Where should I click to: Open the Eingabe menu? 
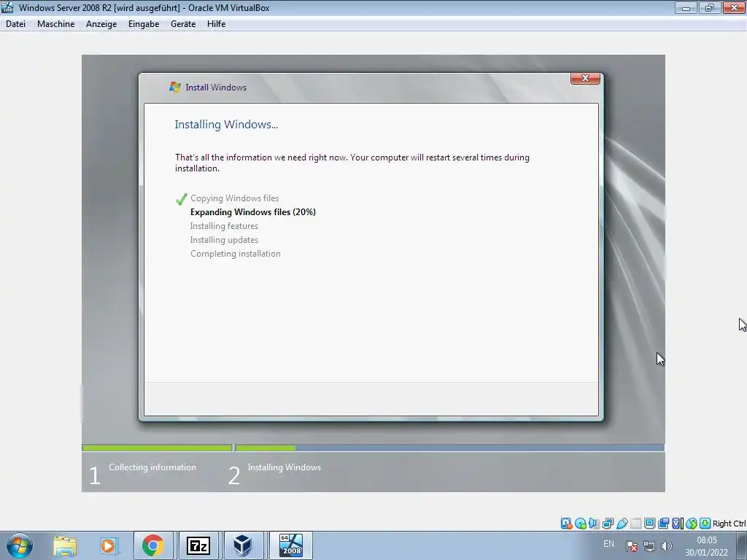[144, 24]
